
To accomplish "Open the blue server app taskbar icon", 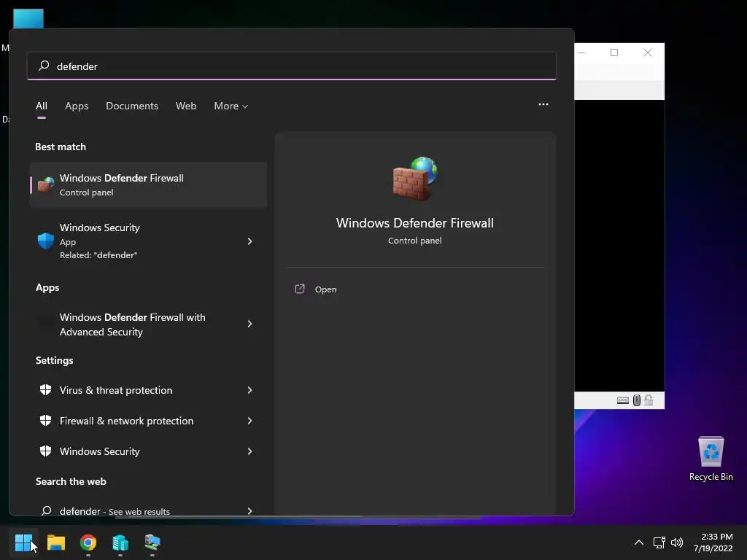I will 120,542.
